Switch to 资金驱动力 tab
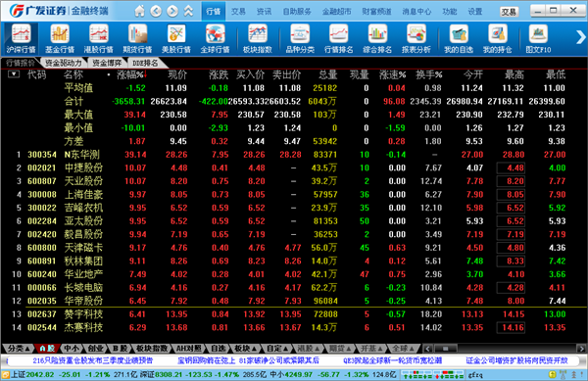Viewport: 588px width, 381px height. (63, 63)
